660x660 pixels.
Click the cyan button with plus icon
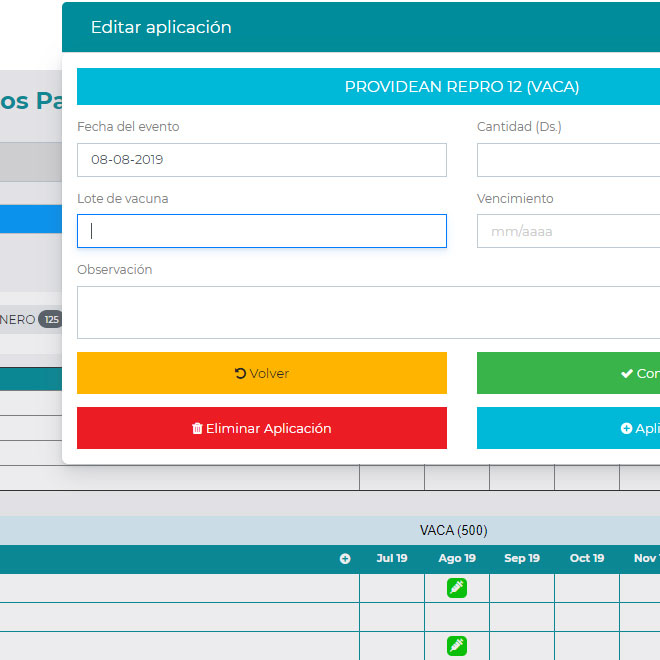click(x=568, y=428)
